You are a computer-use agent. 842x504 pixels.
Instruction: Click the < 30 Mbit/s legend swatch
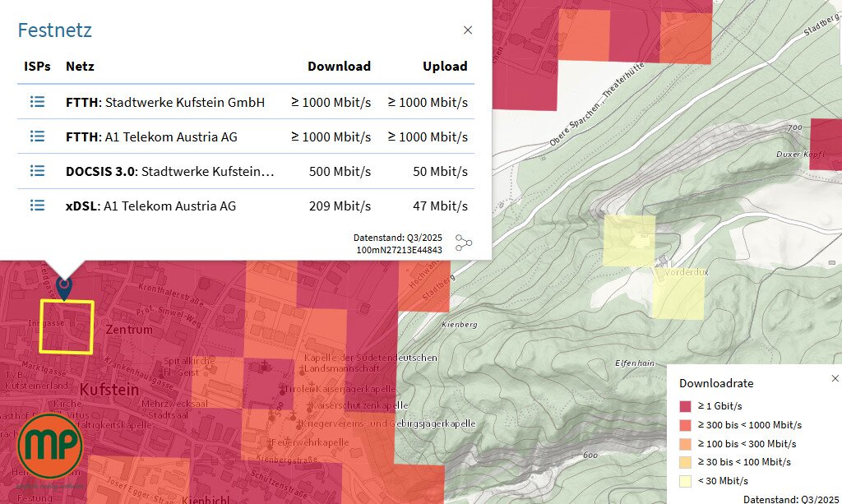(x=686, y=480)
